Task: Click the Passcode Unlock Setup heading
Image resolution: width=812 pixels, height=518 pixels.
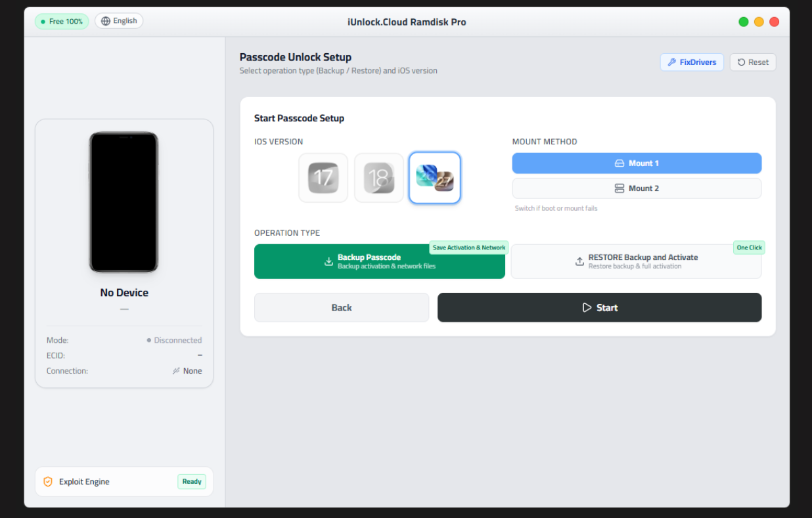Action: pos(296,57)
